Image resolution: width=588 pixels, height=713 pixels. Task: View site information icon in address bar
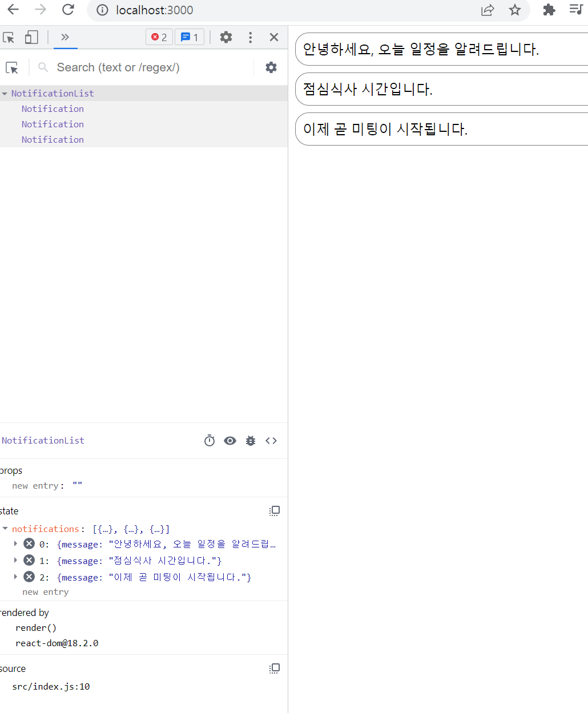point(102,10)
